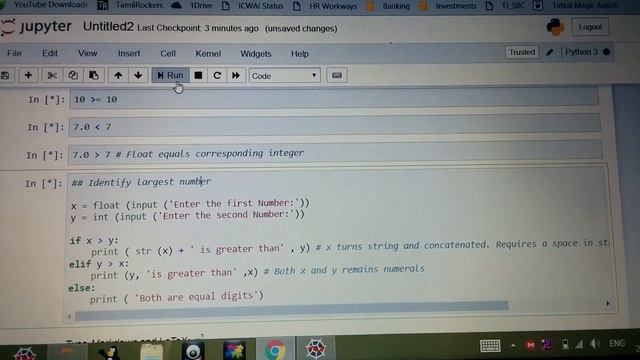
Task: Open TamilRockers bookmark
Action: (131, 5)
